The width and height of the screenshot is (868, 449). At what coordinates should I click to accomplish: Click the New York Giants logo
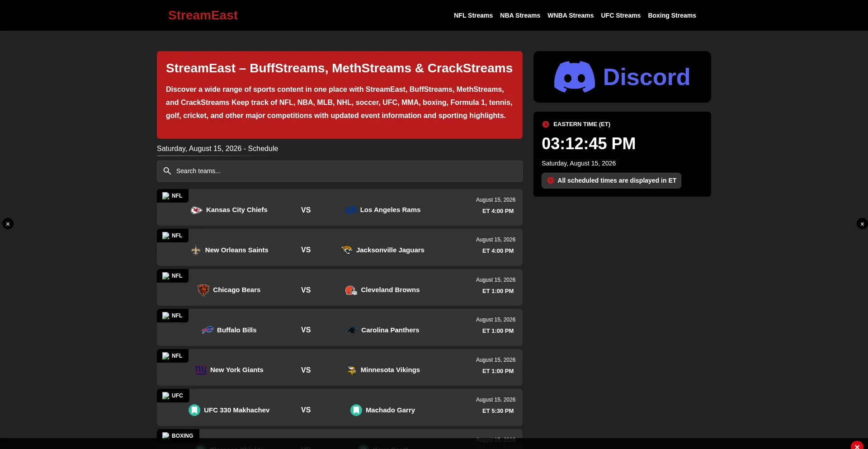coord(201,370)
